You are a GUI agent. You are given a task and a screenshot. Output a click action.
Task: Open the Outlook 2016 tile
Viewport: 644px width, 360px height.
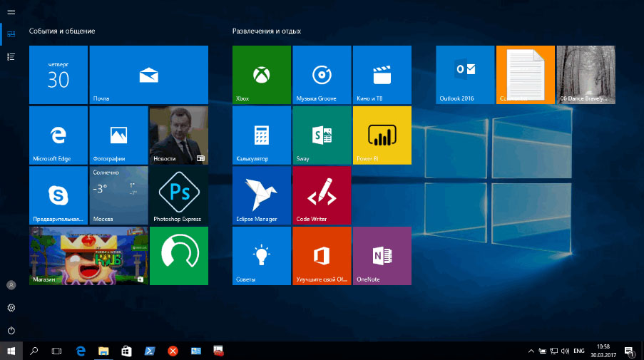tap(465, 75)
